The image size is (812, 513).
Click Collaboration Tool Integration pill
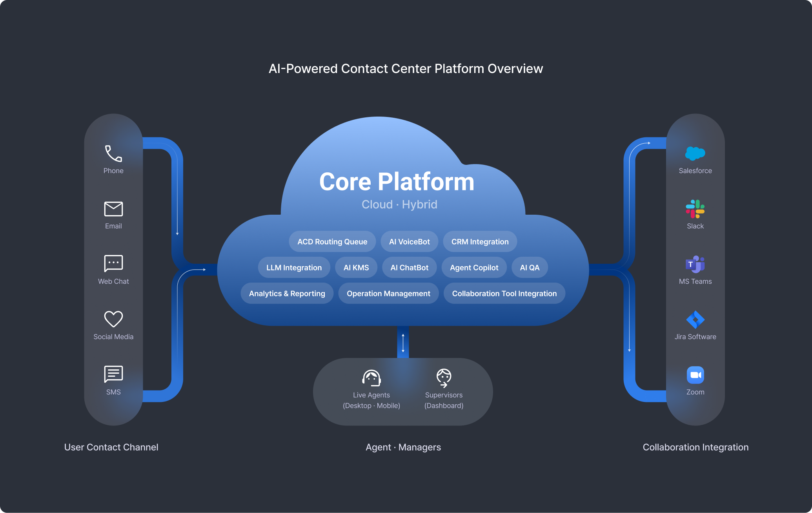504,294
